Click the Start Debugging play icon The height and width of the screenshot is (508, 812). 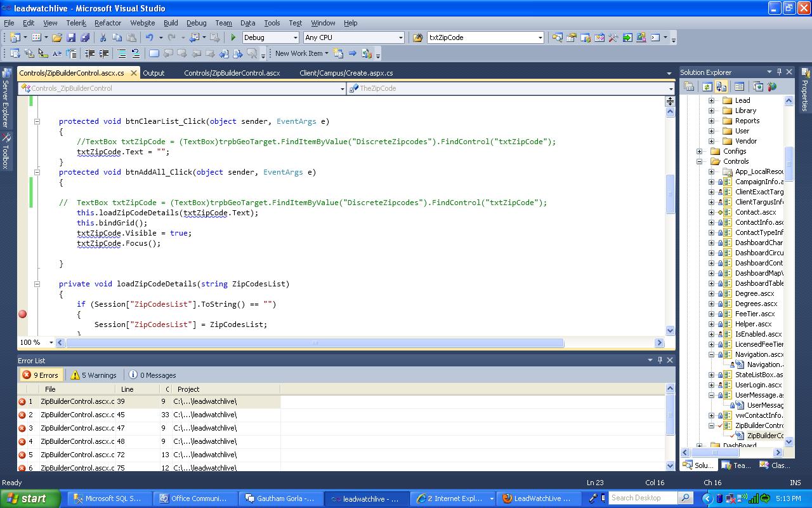(x=233, y=38)
